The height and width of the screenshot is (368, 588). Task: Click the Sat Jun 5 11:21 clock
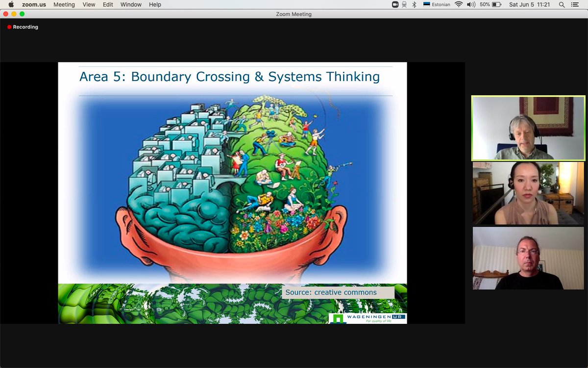click(x=530, y=4)
